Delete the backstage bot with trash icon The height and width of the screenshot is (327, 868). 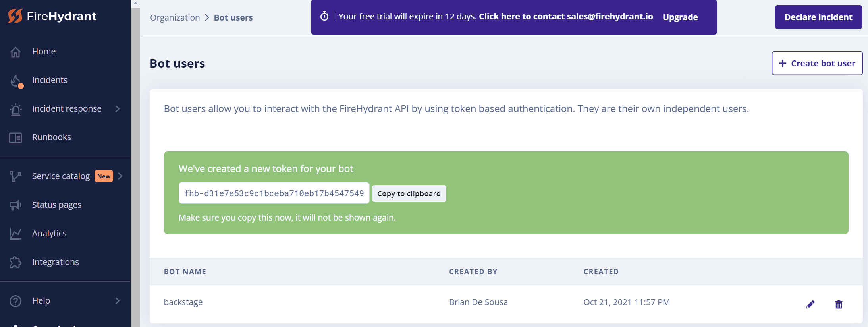tap(839, 304)
